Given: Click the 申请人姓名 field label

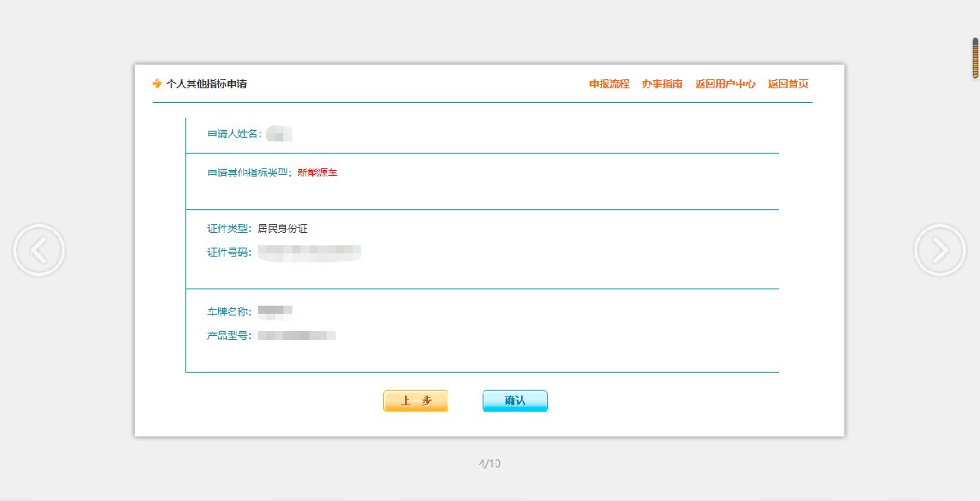Looking at the screenshot, I should click(234, 134).
